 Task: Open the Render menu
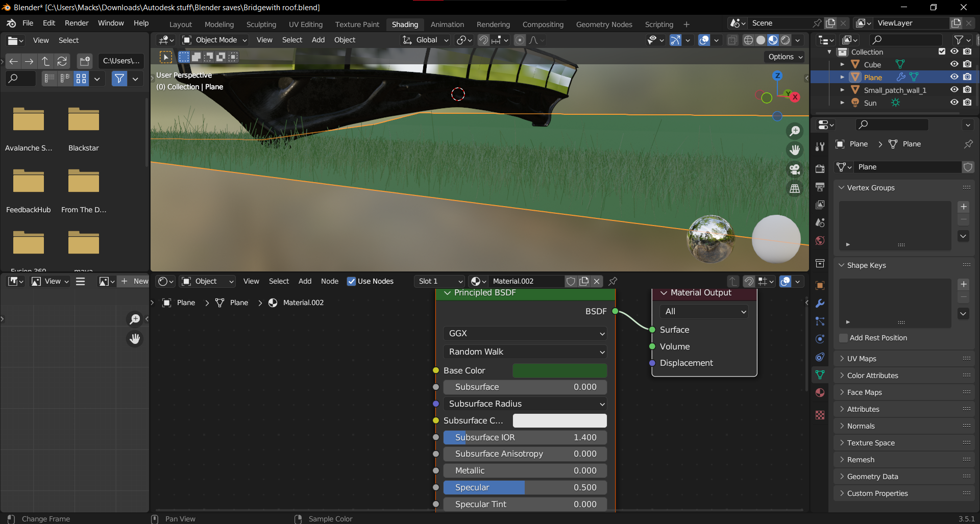[x=77, y=23]
